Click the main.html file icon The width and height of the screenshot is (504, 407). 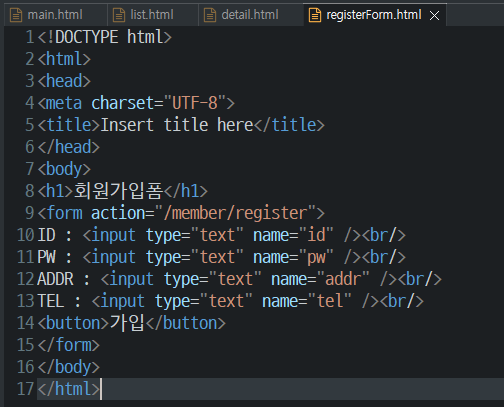[16, 15]
